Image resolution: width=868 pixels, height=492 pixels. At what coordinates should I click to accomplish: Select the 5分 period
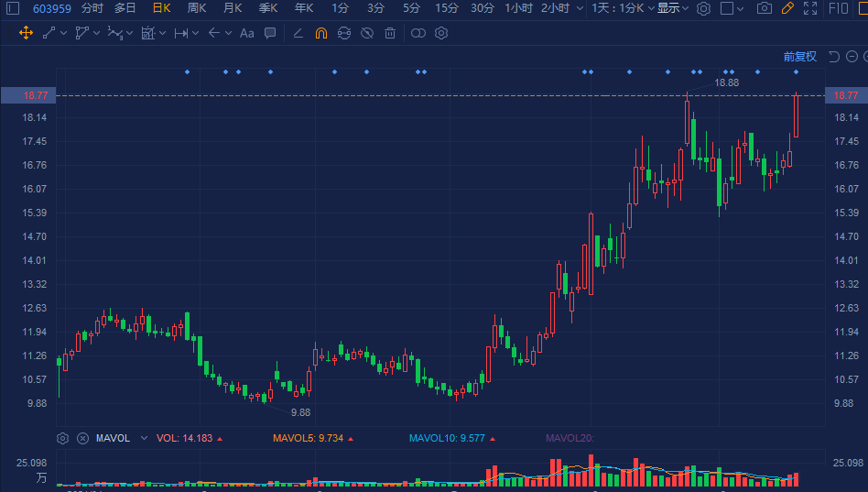411,8
